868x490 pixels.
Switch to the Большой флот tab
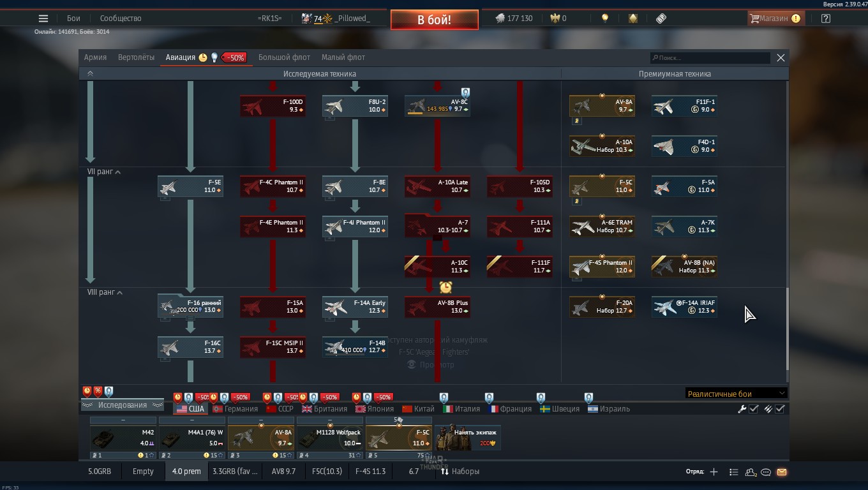pyautogui.click(x=284, y=57)
